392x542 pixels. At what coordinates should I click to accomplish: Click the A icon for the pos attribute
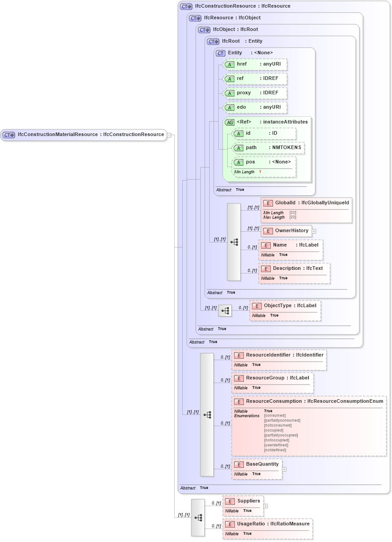(x=239, y=162)
